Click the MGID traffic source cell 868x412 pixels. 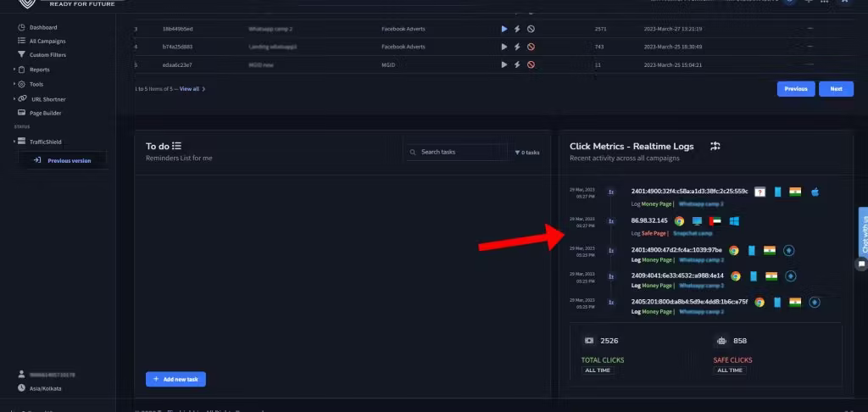point(388,64)
